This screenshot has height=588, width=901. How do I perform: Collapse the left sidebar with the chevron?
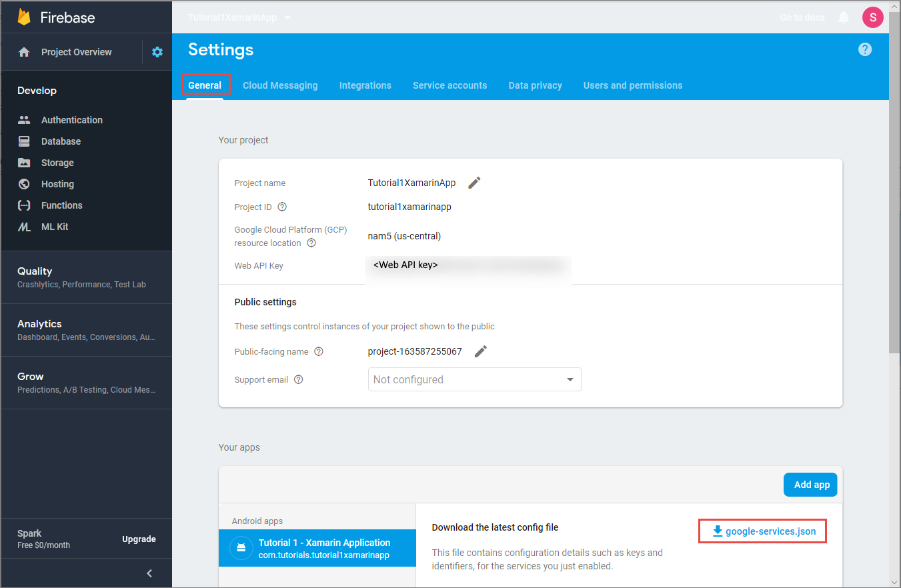click(x=149, y=573)
